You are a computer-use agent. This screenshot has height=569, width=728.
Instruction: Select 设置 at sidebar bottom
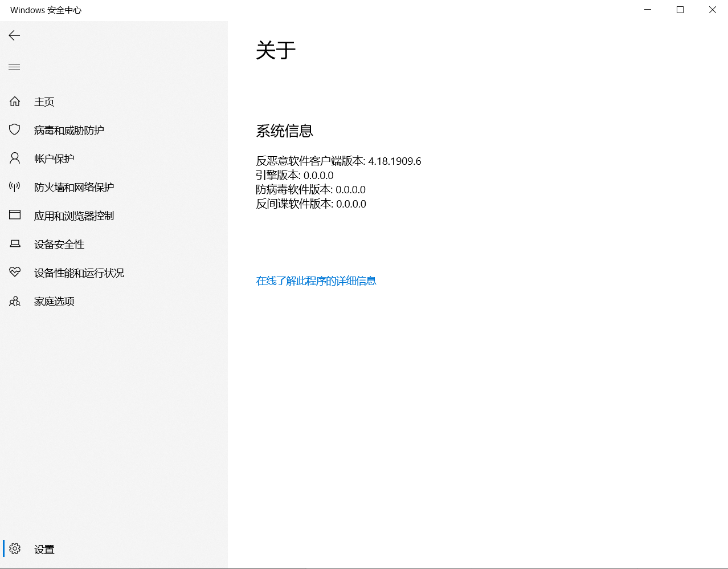(44, 549)
